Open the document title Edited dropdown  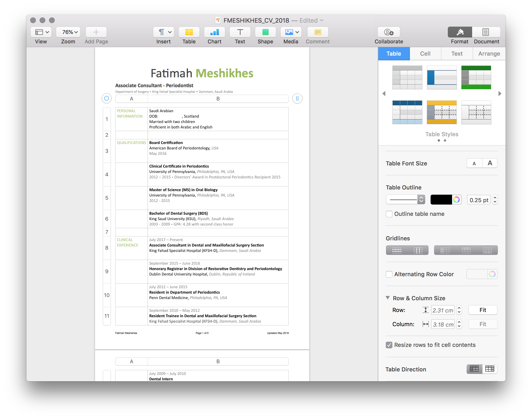311,20
